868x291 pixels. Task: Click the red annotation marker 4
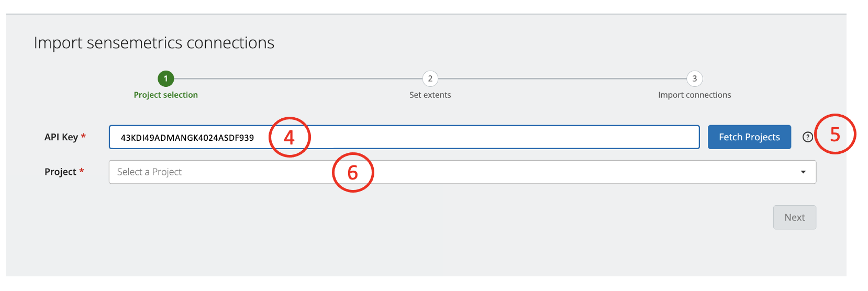tap(290, 137)
